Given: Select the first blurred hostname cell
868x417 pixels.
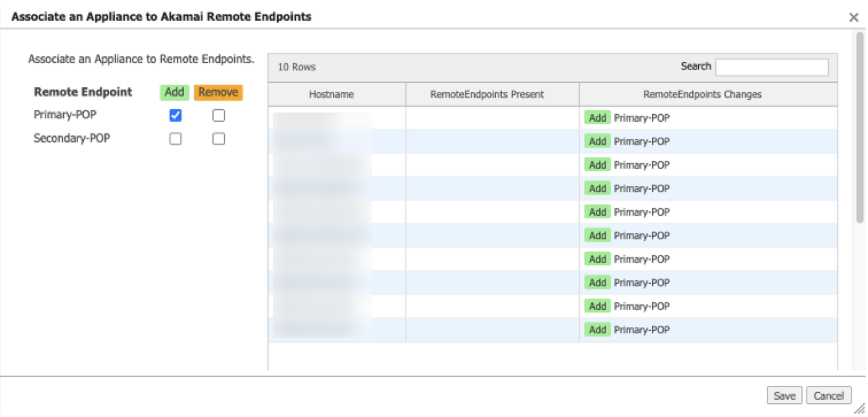Looking at the screenshot, I should tap(322, 118).
